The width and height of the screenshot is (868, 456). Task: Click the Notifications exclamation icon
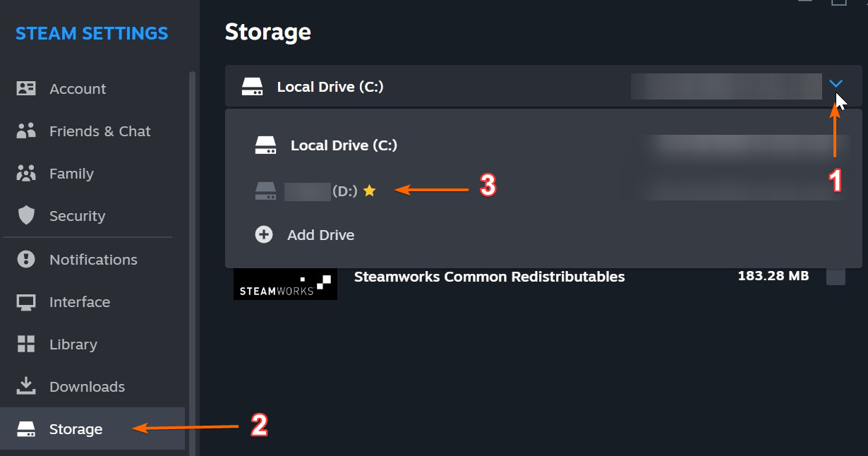[26, 260]
